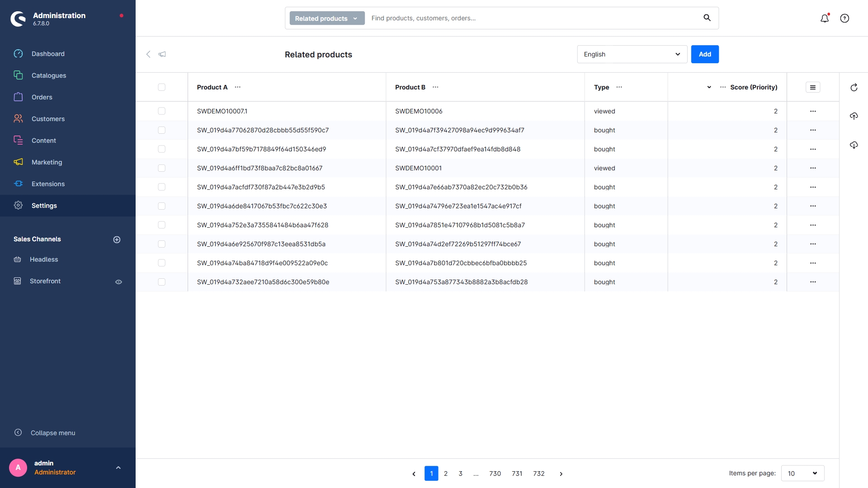This screenshot has width=868, height=488.
Task: Open the help question mark icon
Action: pos(844,19)
